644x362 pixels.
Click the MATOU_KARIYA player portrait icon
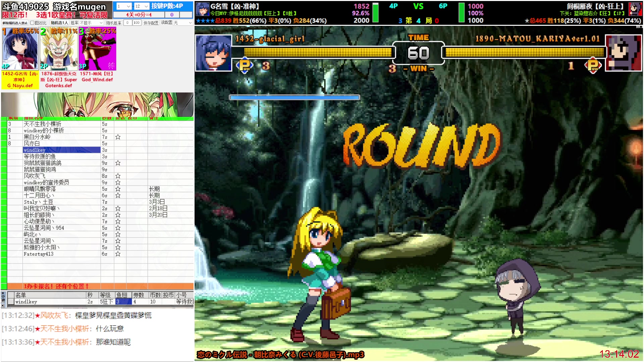[x=624, y=53]
